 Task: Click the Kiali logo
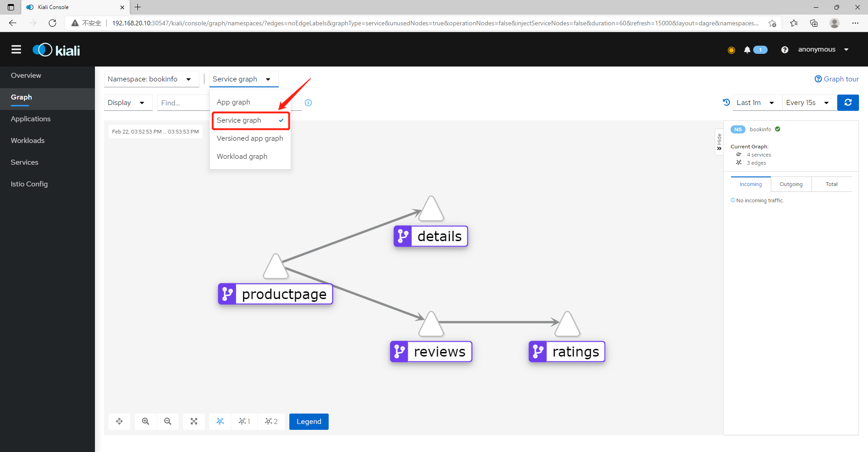tap(57, 50)
